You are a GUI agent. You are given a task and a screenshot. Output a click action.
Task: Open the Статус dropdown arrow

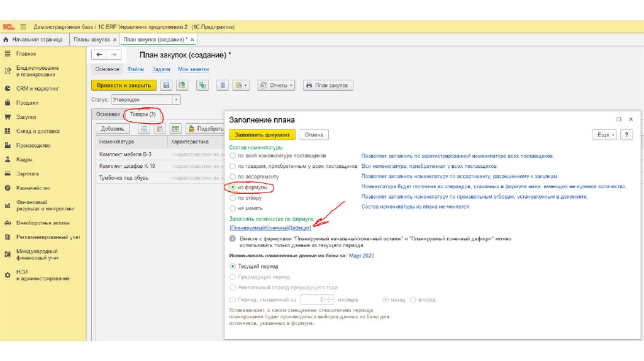[x=176, y=99]
